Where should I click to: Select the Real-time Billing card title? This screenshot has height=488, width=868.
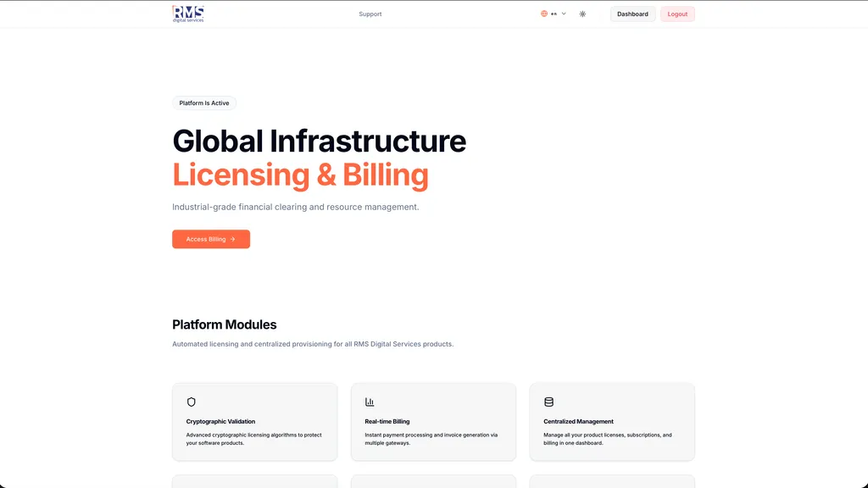coord(387,421)
